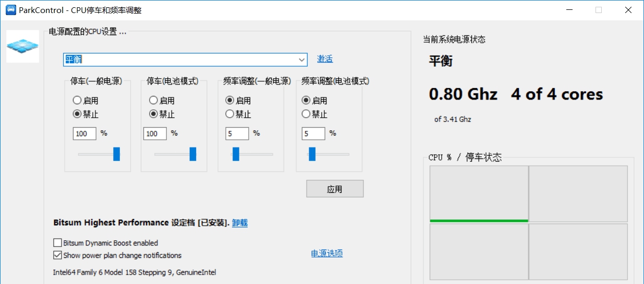Click slider thumb in 停车(电池模式) group
The image size is (644, 284).
193,154
